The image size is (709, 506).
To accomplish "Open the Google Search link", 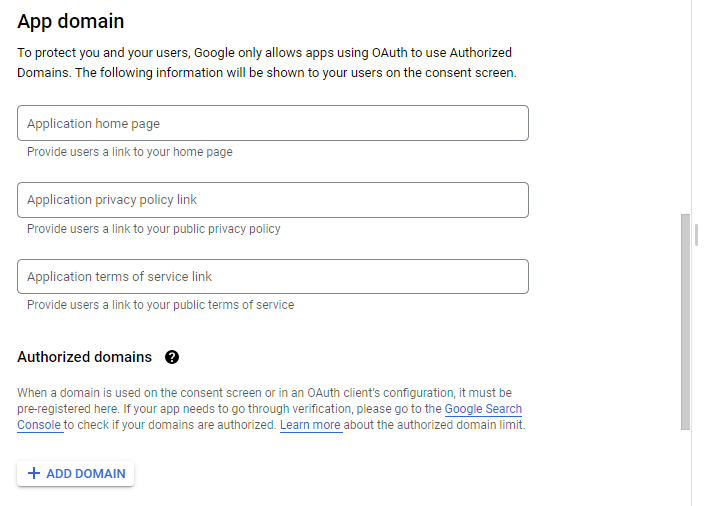I will point(483,409).
